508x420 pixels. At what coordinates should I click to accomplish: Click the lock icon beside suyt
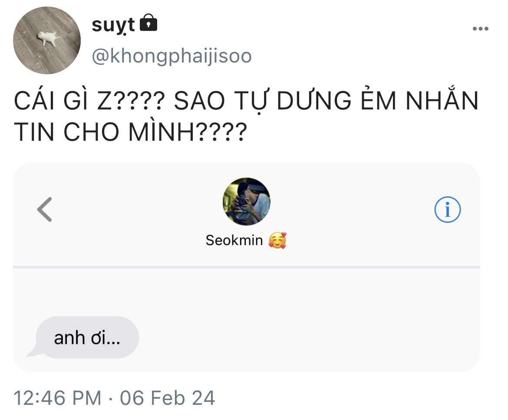tap(148, 23)
